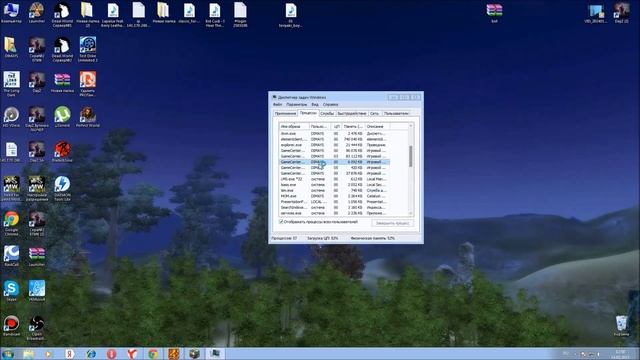
Task: Select the PresentationF... process row
Action: pos(334,202)
